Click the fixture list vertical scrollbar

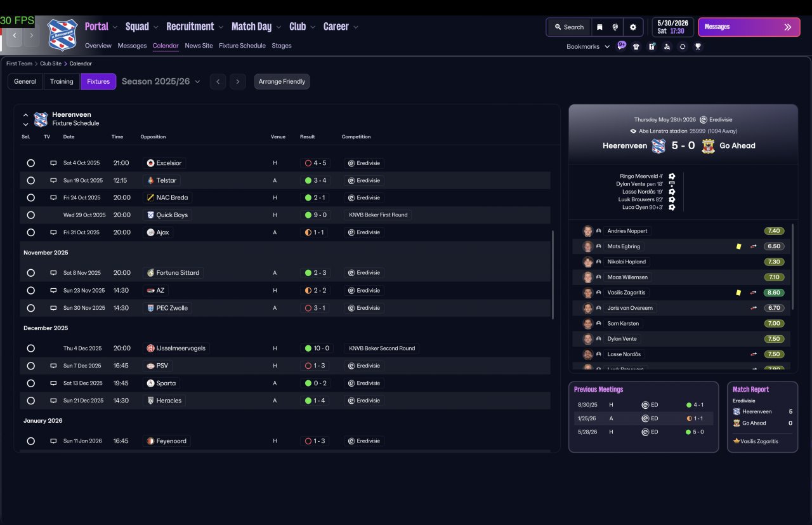pyautogui.click(x=554, y=274)
